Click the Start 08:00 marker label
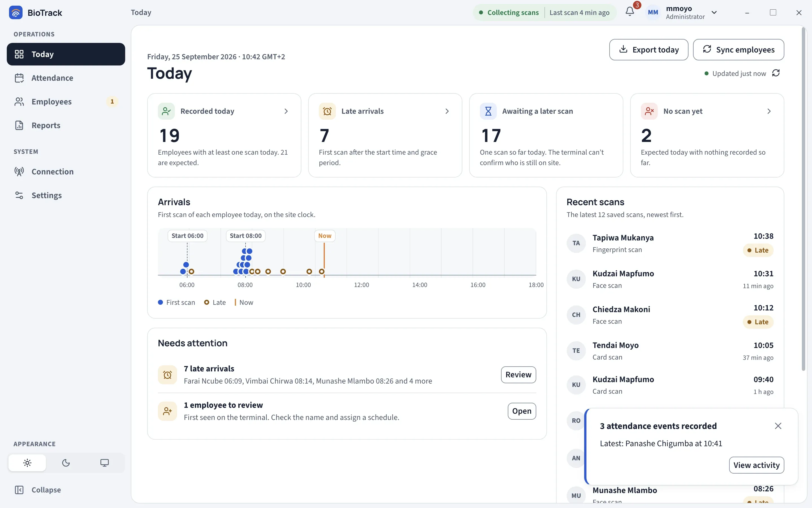 246,236
